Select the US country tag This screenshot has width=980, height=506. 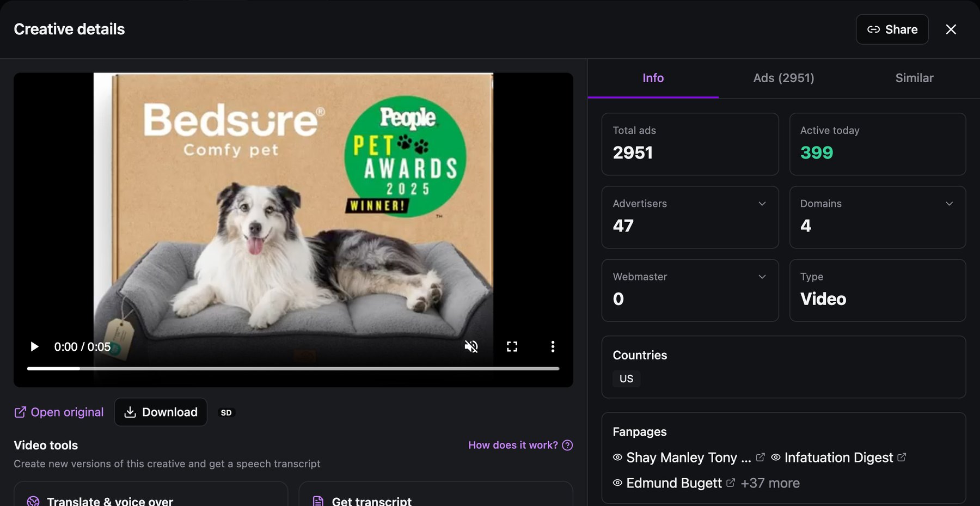click(x=626, y=379)
